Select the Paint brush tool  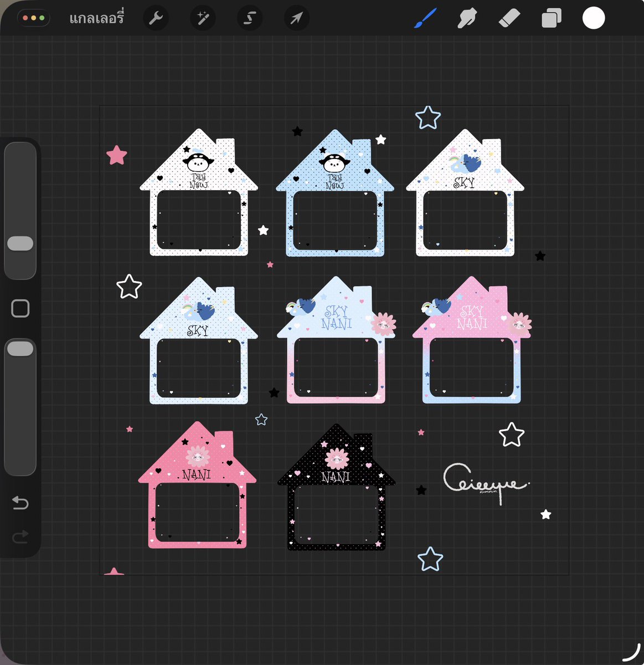425,18
